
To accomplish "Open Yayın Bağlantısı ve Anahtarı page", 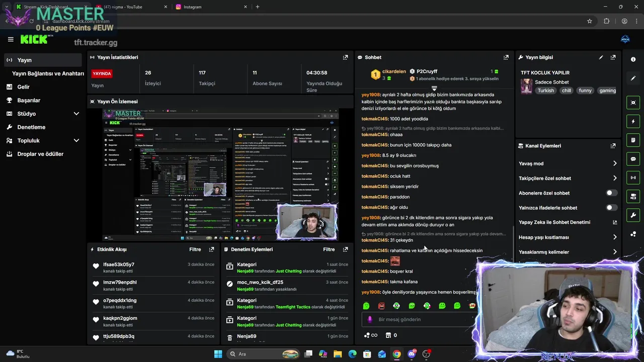I will tap(48, 73).
